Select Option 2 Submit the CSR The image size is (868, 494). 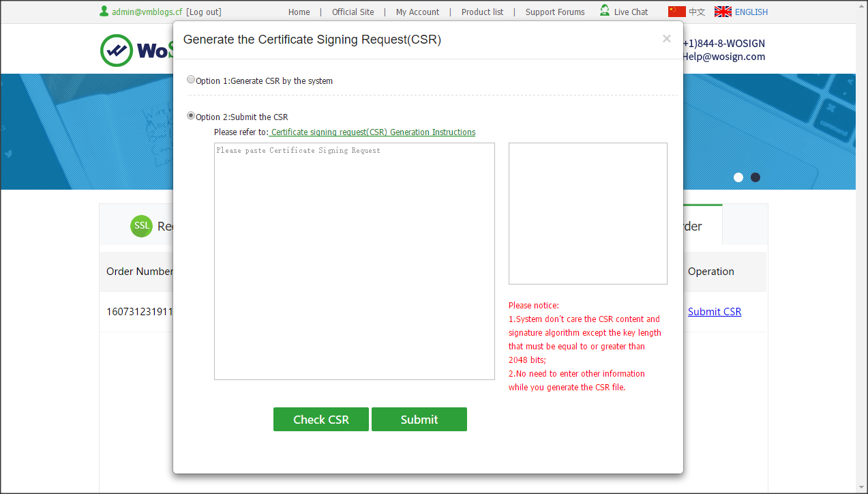[191, 116]
